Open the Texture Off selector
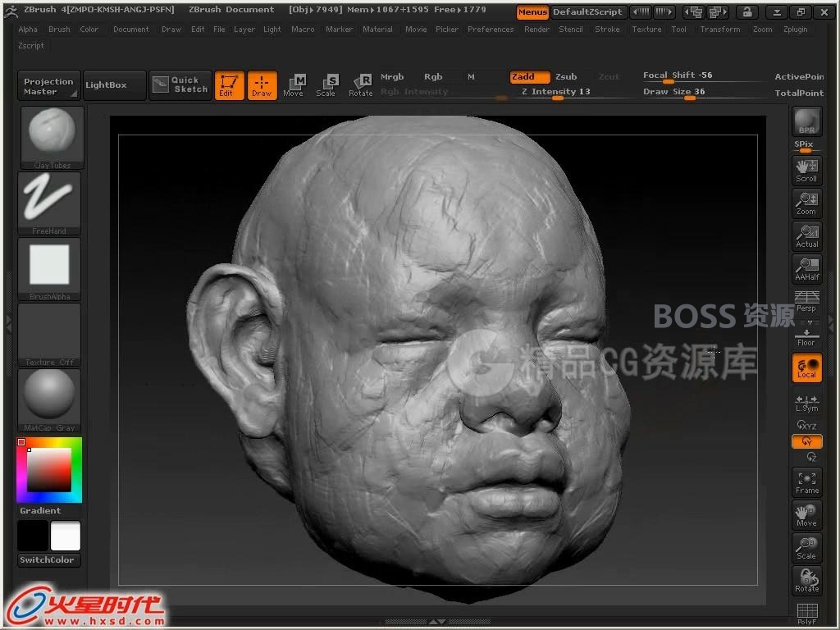This screenshot has width=840, height=630. [49, 335]
